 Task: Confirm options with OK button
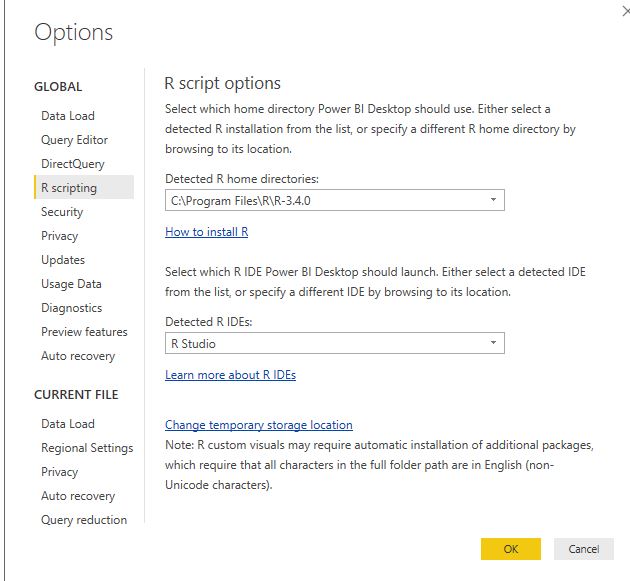pos(511,549)
